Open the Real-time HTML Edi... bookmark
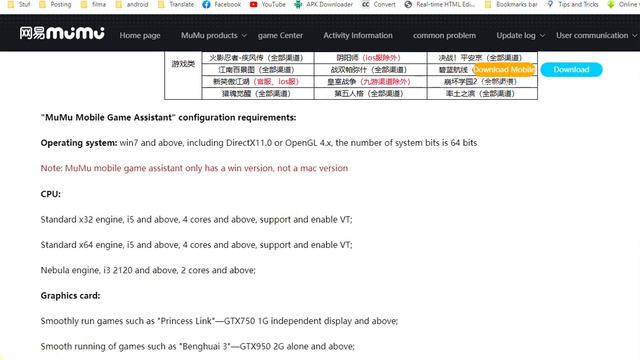The image size is (640, 360). (439, 4)
